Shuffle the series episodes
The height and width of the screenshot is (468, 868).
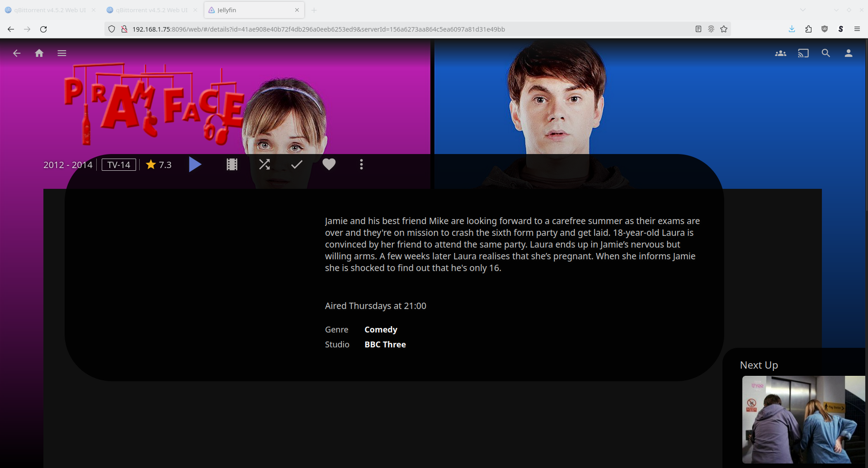[x=264, y=164]
